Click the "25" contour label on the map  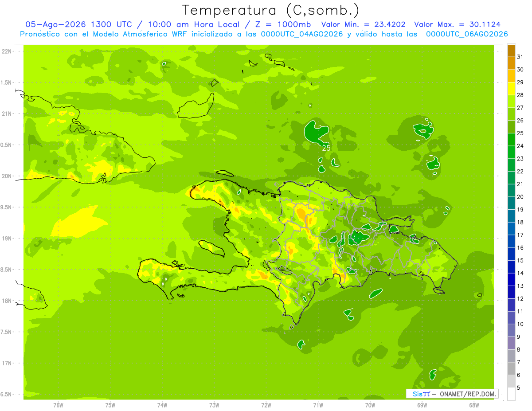[x=326, y=148]
